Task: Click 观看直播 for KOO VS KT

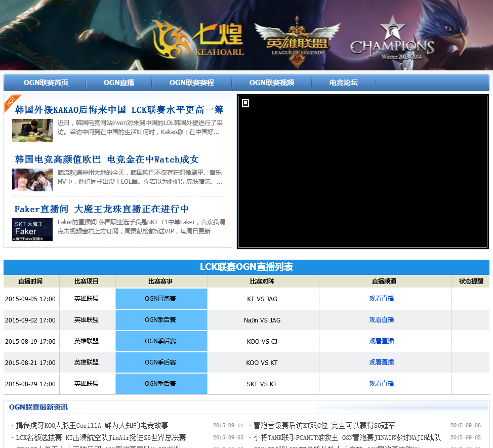Action: [x=381, y=362]
